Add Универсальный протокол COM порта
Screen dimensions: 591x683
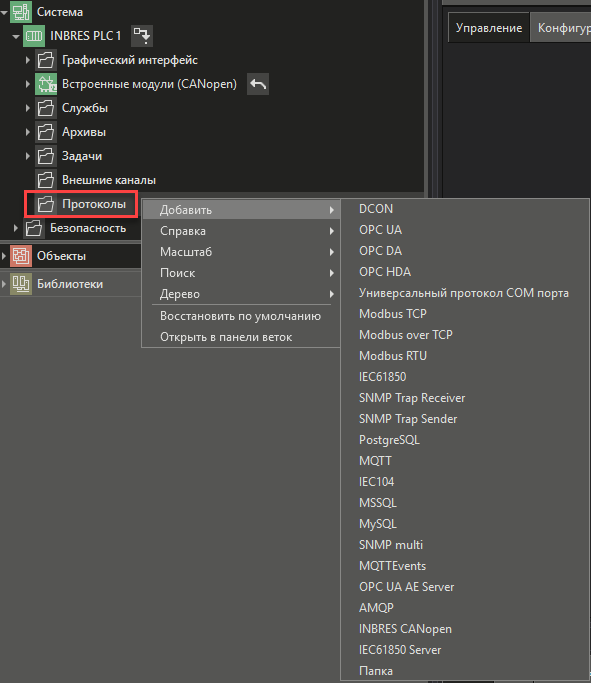click(465, 293)
